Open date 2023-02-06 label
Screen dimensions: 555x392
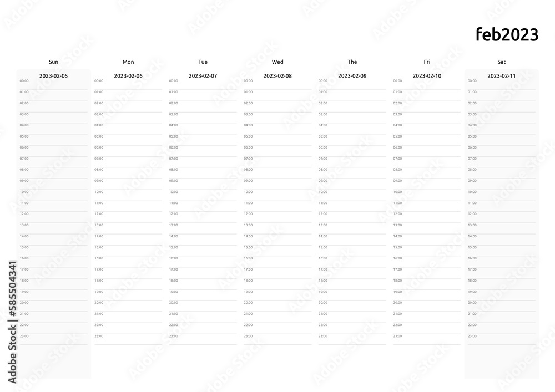tap(128, 75)
